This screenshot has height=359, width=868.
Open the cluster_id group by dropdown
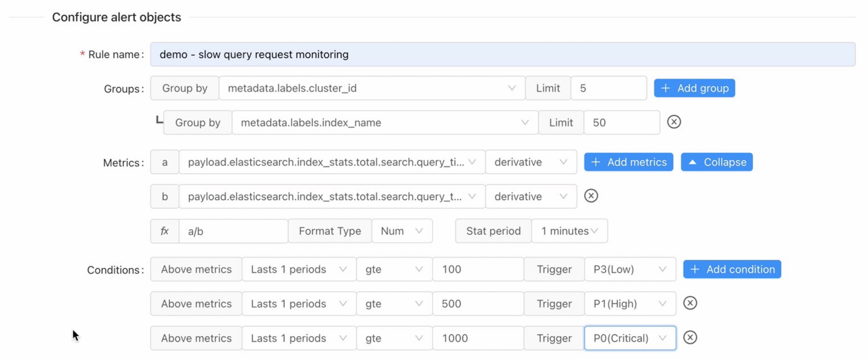371,88
